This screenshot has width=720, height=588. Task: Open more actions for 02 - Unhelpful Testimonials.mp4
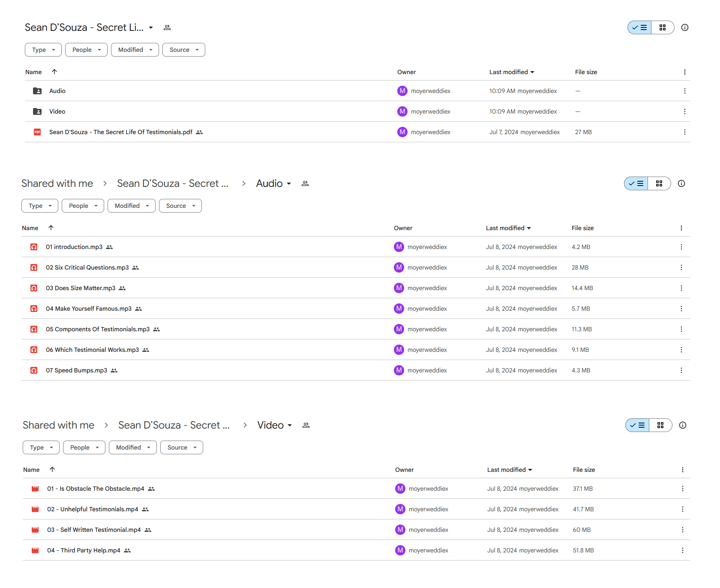682,509
